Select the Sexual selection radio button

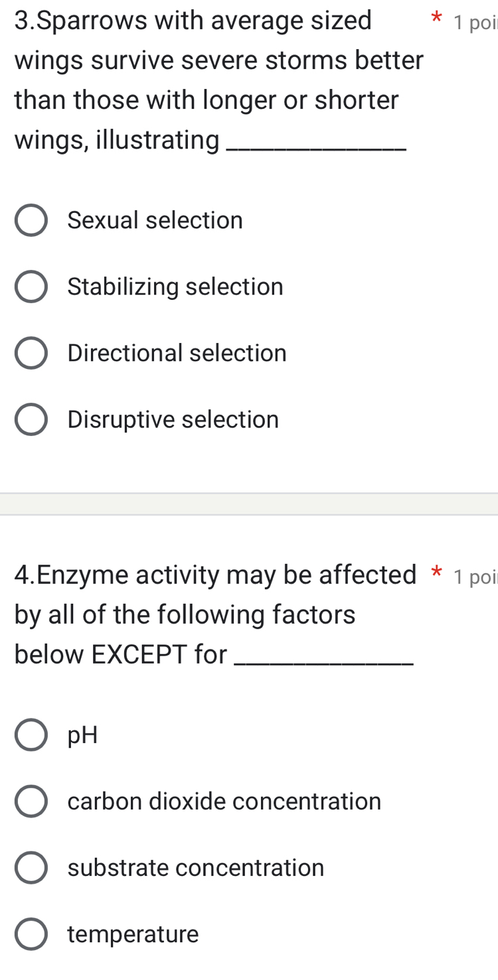pyautogui.click(x=31, y=221)
